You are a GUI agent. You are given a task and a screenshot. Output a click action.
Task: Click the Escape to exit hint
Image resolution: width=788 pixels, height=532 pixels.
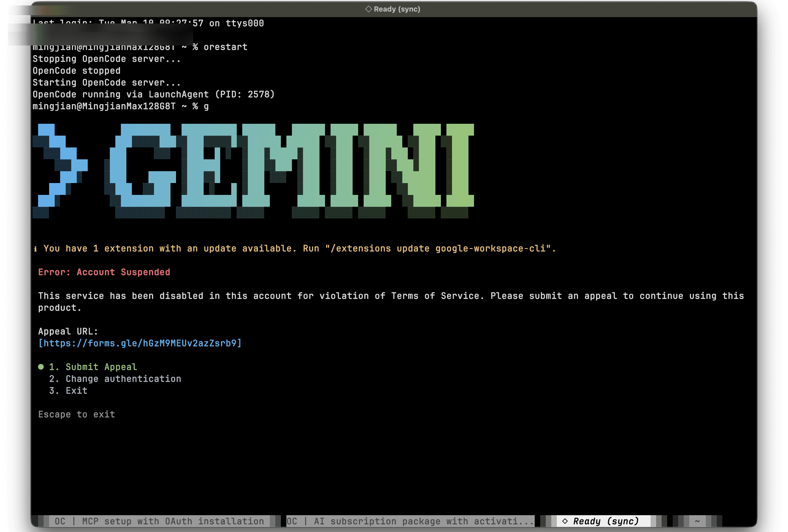click(77, 414)
